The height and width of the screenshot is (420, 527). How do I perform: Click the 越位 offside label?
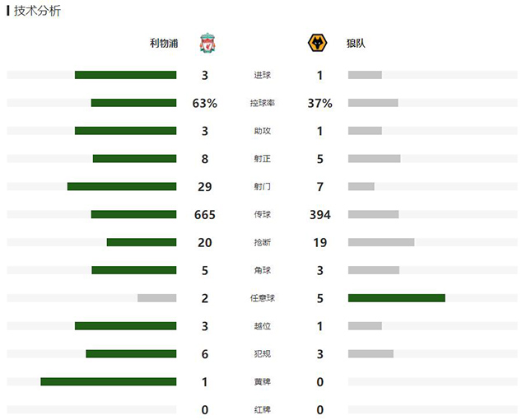tap(262, 326)
